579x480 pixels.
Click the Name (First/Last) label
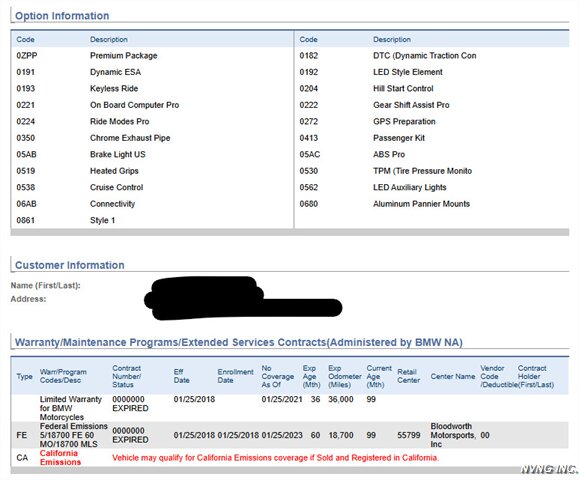[45, 285]
